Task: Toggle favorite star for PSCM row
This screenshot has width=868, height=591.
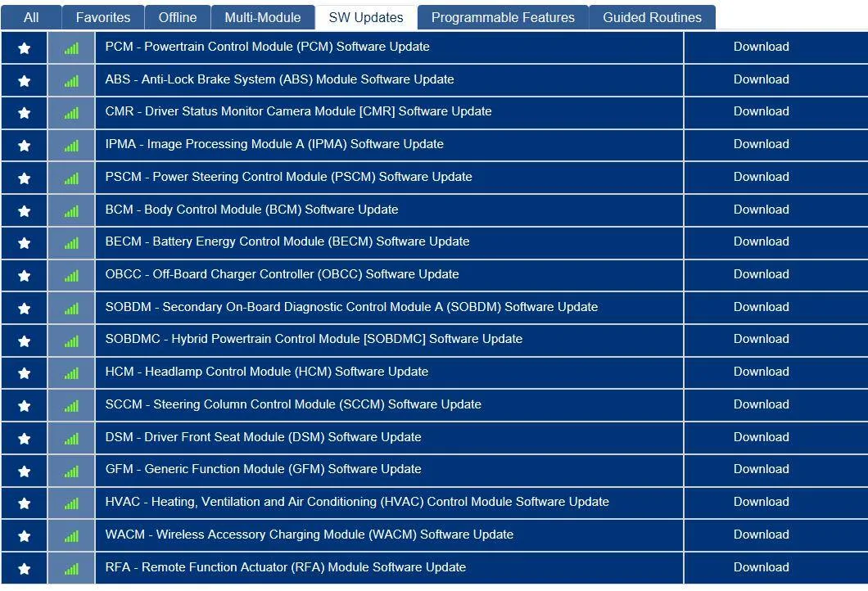Action: (x=24, y=178)
